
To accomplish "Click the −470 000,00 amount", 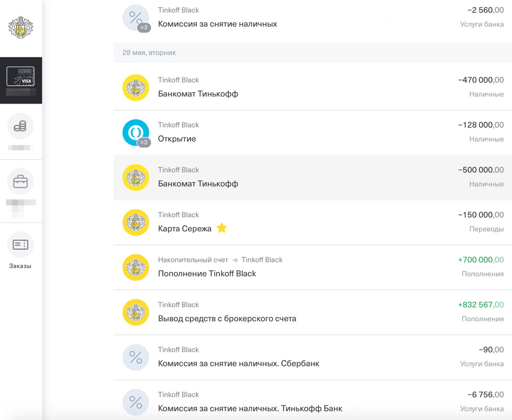I will click(481, 80).
